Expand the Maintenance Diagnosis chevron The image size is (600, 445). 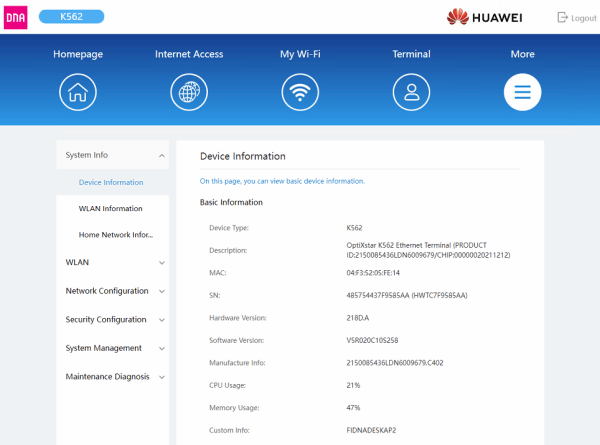162,377
